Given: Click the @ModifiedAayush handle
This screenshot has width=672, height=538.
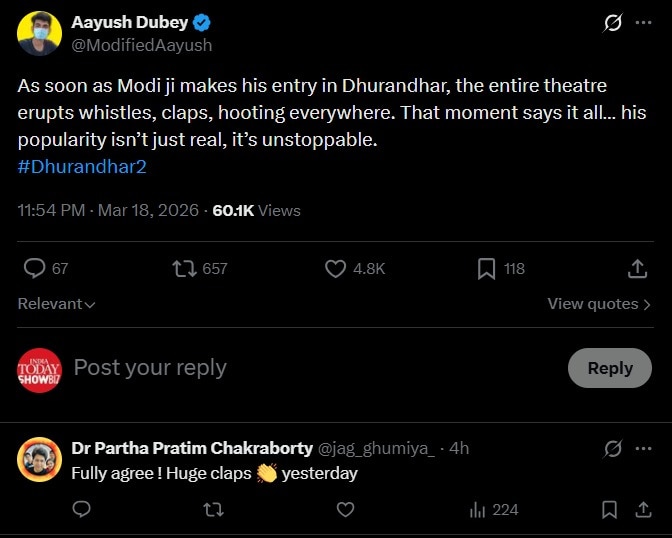Looking at the screenshot, I should tap(141, 45).
